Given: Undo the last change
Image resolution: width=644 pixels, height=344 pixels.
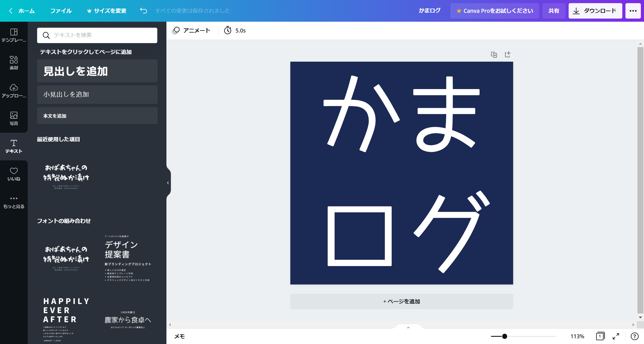Looking at the screenshot, I should (x=144, y=11).
